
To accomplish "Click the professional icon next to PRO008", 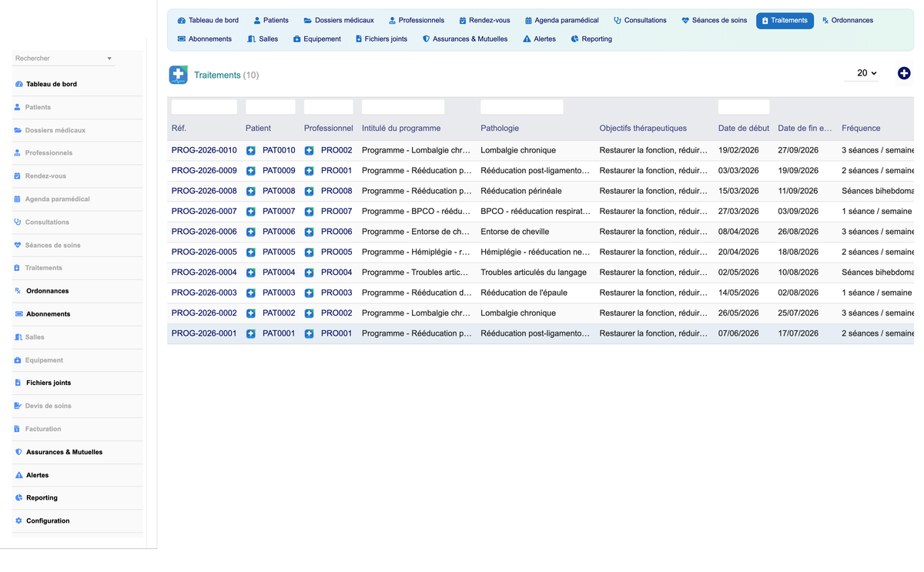I will click(309, 191).
